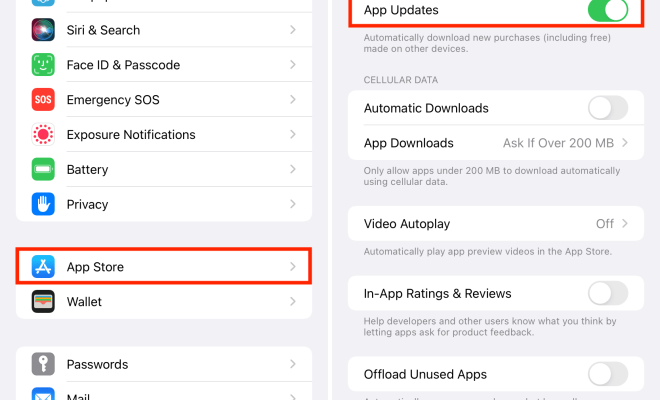Tap 'Automatically play app preview videos' description
Viewport: 660px width, 400px height.
[x=488, y=251]
